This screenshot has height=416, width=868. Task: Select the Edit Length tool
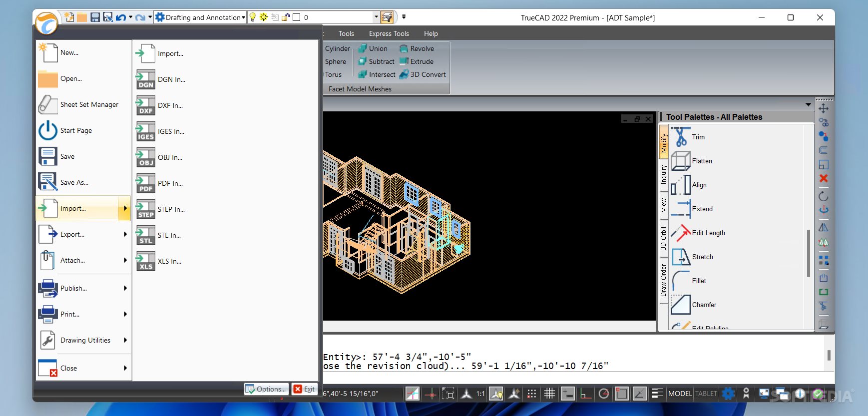pos(698,233)
